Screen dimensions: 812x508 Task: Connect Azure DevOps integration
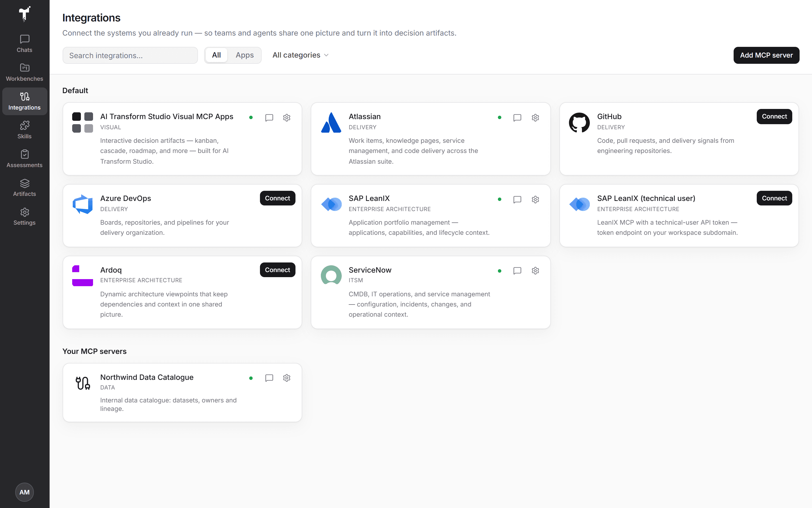(277, 198)
